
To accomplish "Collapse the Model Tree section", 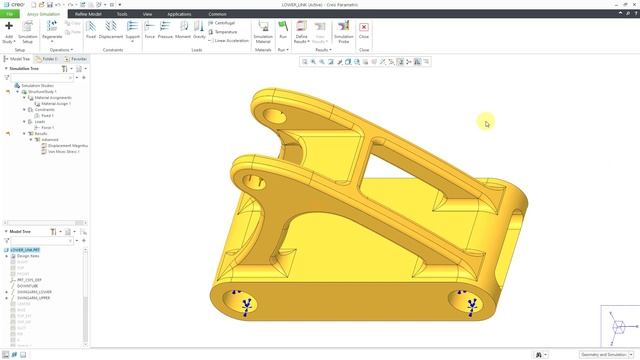I will 6,231.
